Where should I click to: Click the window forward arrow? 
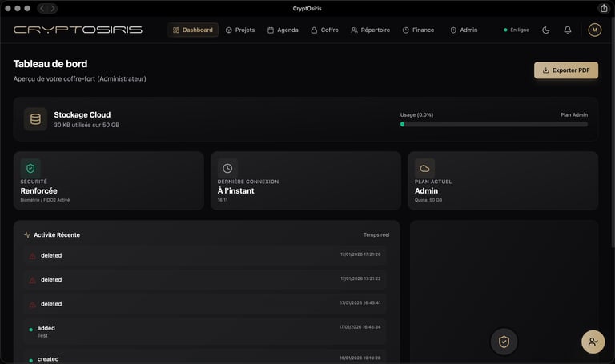click(x=53, y=8)
